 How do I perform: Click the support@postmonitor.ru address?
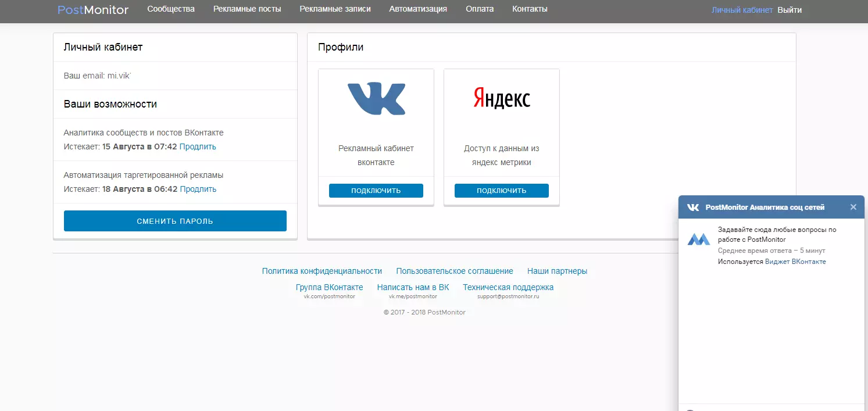(x=509, y=296)
